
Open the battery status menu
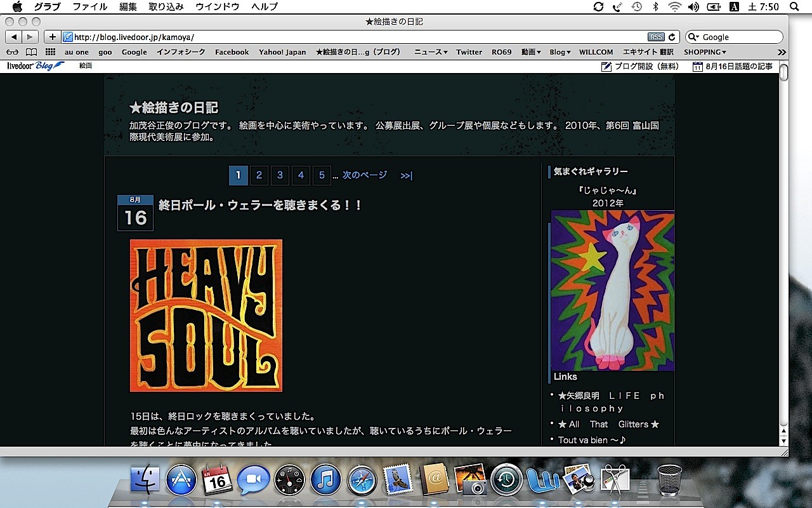[714, 6]
